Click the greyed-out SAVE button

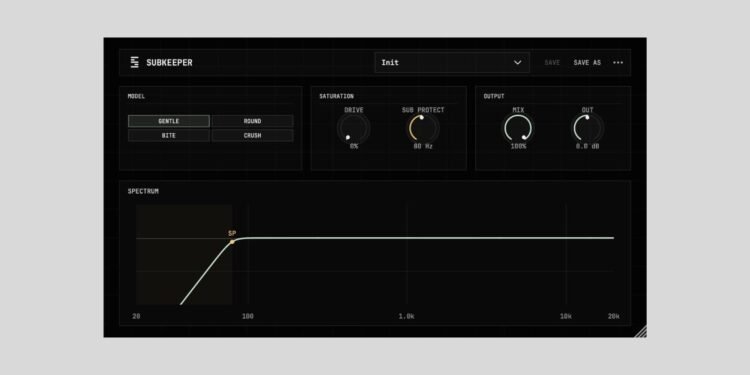pos(552,63)
